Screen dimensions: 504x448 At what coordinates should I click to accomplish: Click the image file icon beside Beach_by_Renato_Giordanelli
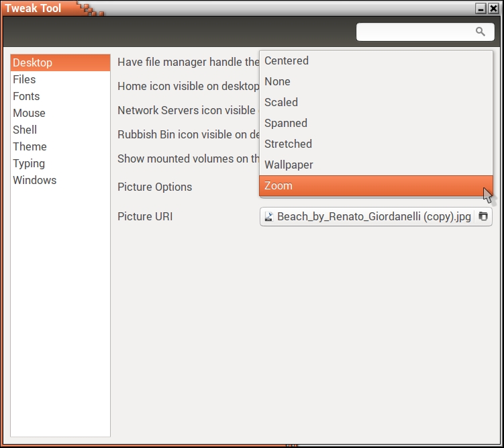click(x=268, y=217)
